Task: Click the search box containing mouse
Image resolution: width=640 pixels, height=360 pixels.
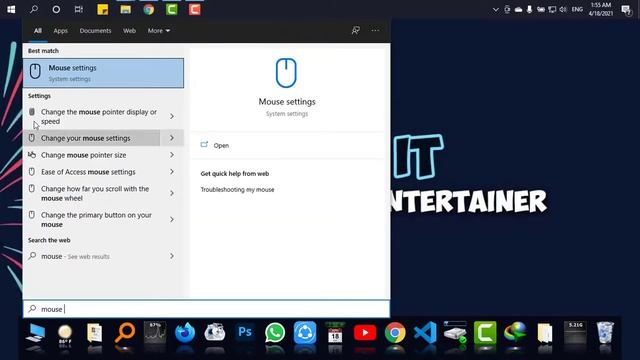Action: (x=206, y=309)
